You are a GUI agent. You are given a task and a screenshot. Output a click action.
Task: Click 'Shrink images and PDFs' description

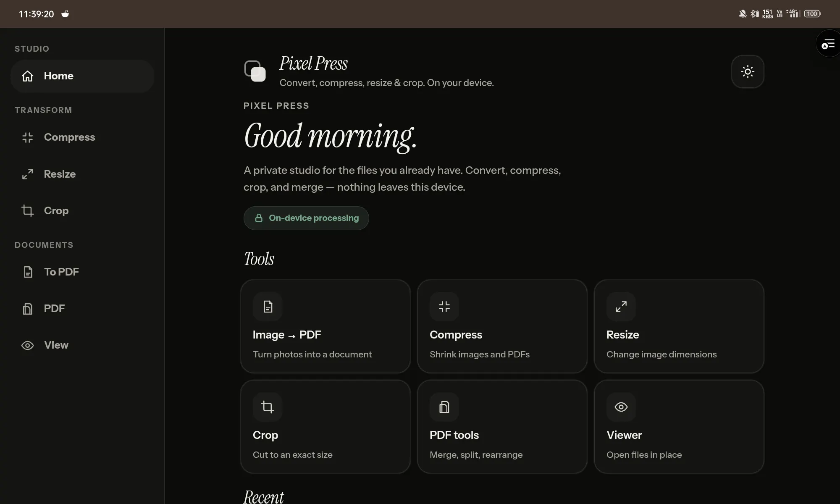coord(480,354)
